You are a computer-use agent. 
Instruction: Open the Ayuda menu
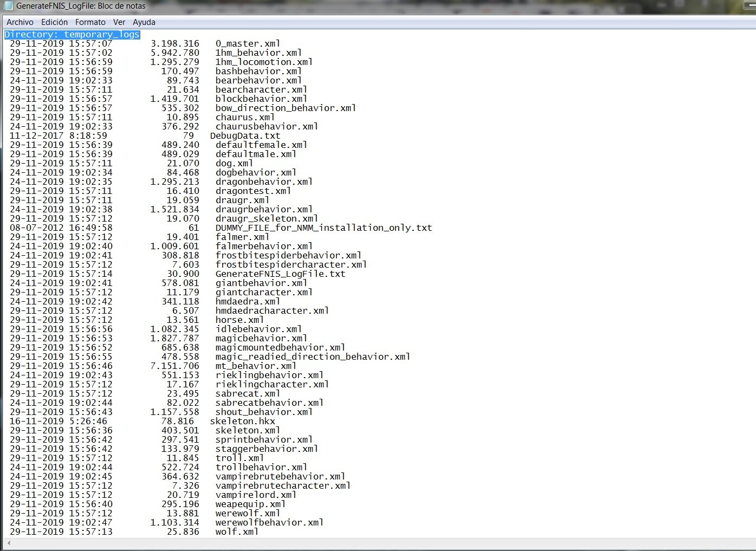click(144, 22)
